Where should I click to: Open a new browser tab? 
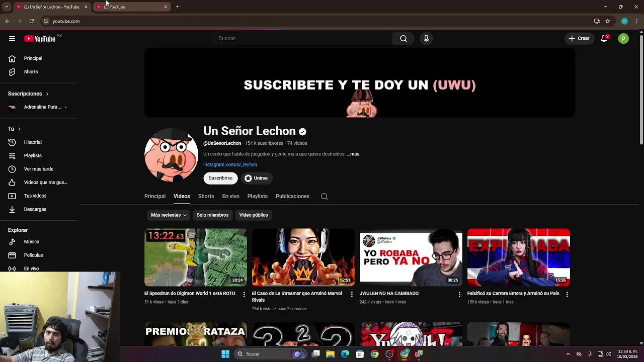[x=178, y=7]
